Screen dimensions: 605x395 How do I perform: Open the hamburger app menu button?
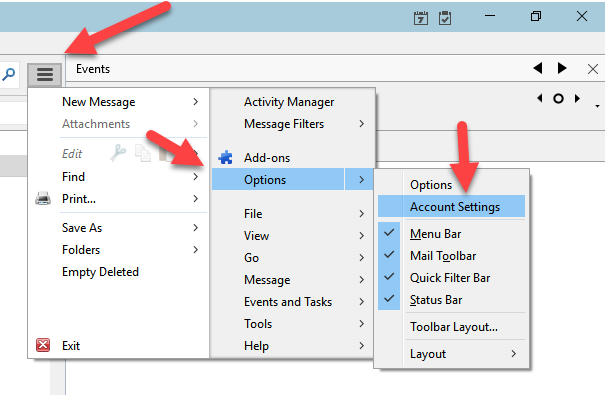[45, 74]
